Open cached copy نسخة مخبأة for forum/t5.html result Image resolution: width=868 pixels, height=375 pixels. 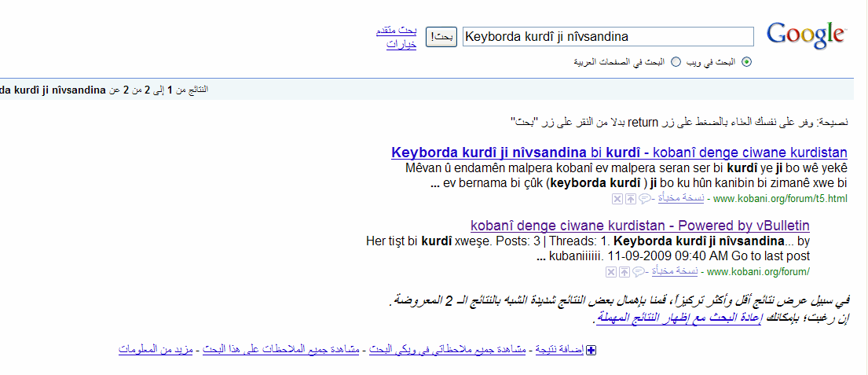681,198
